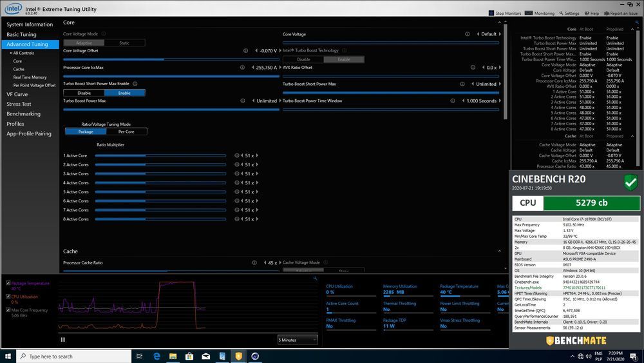Set Core Voltage Mode to Adaptive
This screenshot has width=644, height=363.
(84, 43)
